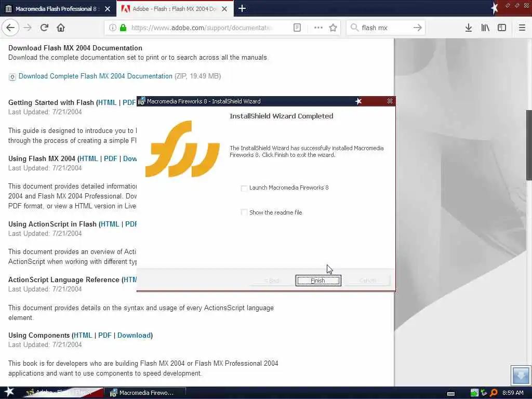Toggle reader view in address bar
532x399 pixels.
pos(297,28)
